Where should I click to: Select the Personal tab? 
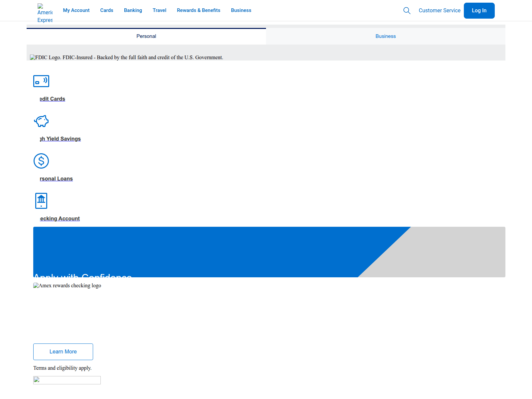146,36
